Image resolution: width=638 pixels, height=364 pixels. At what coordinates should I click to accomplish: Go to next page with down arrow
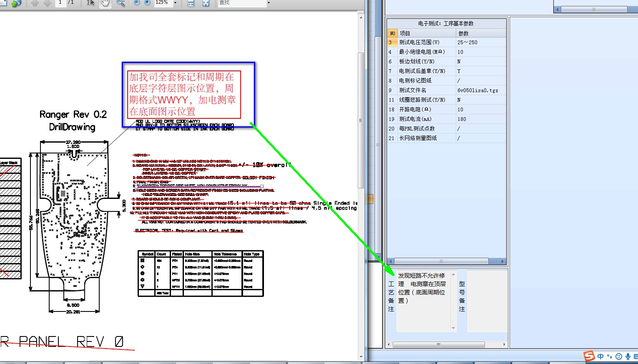[x=48, y=3]
